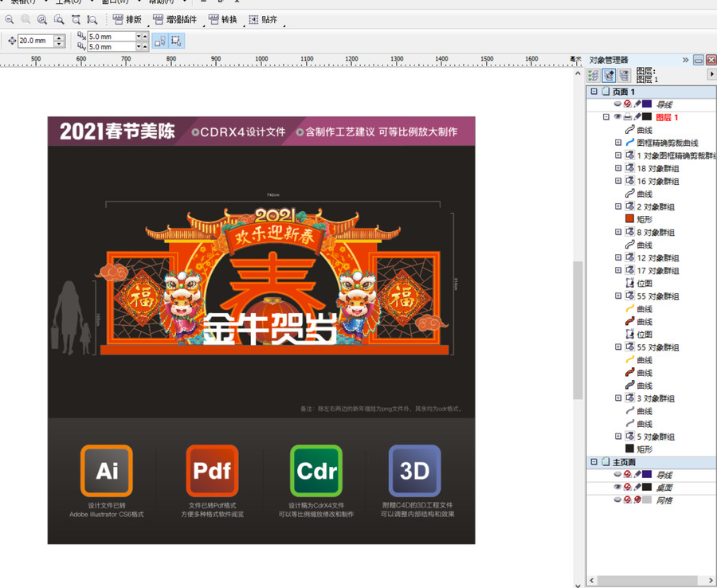The width and height of the screenshot is (717, 588).
Task: Click the duplicate distance X 5.0 mm field
Action: [112, 36]
